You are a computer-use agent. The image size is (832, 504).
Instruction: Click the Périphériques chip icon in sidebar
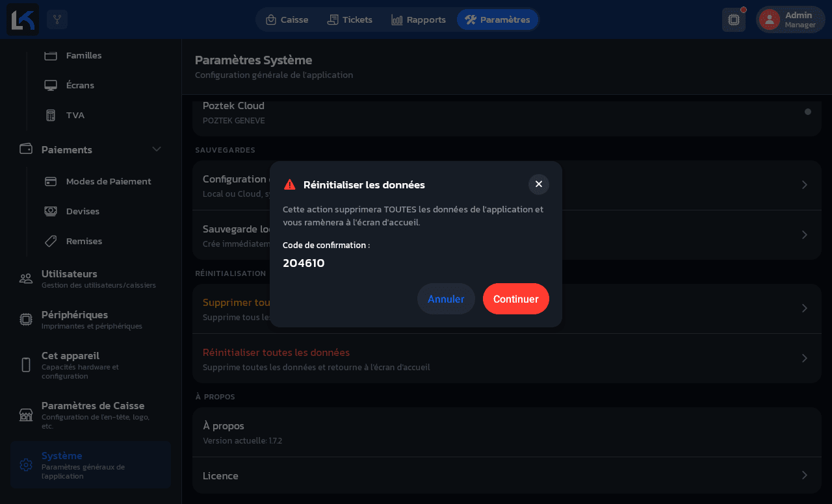(26, 319)
